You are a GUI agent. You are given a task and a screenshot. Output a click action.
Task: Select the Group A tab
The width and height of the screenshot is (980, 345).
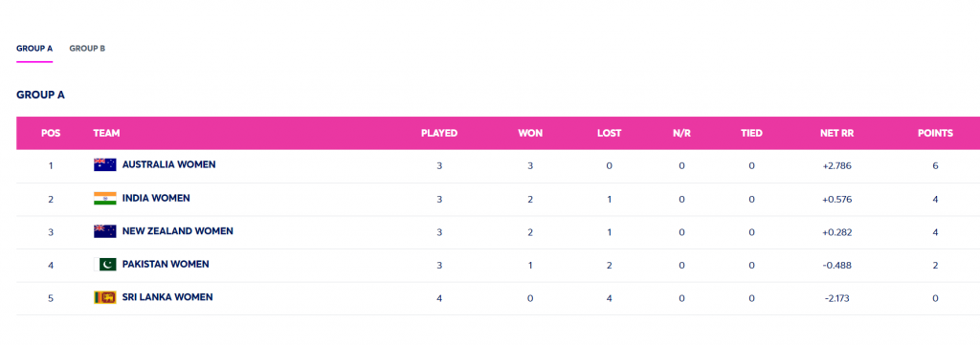[34, 48]
